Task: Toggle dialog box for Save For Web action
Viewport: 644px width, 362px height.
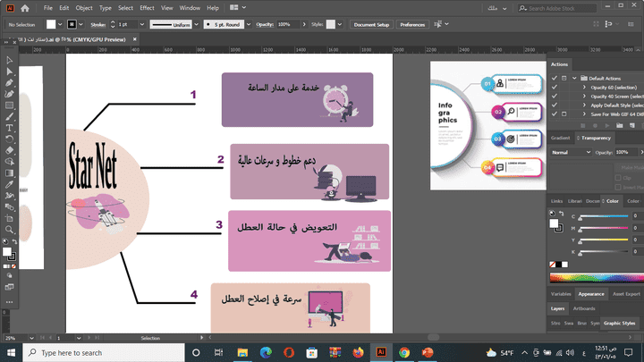Action: pyautogui.click(x=563, y=114)
